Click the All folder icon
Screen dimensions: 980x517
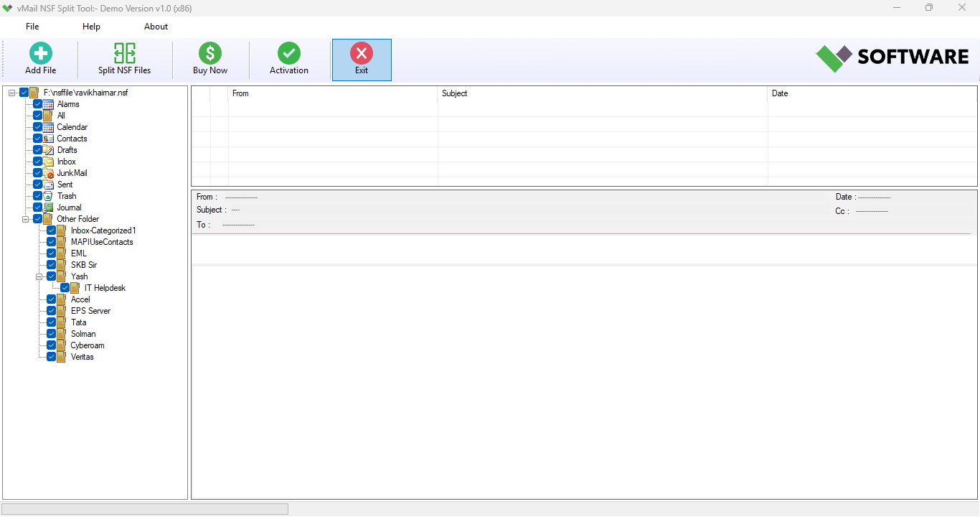pos(49,116)
